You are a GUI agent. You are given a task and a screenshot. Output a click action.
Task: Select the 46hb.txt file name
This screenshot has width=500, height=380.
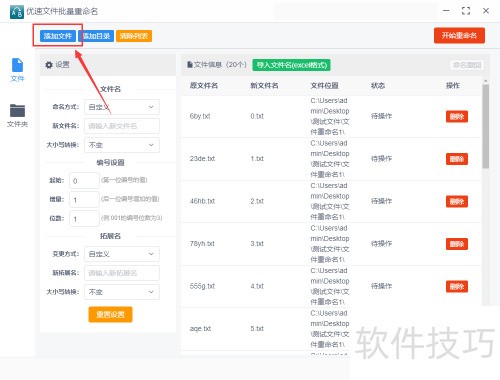202,201
